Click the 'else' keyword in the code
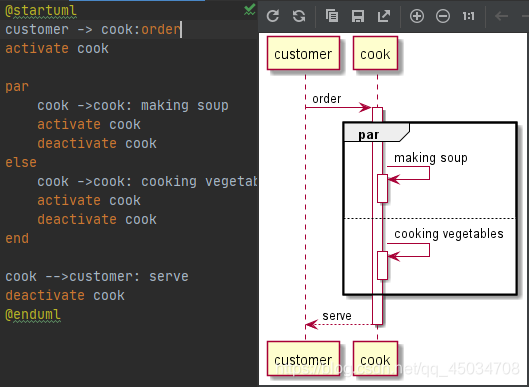This screenshot has width=529, height=387. 21,162
